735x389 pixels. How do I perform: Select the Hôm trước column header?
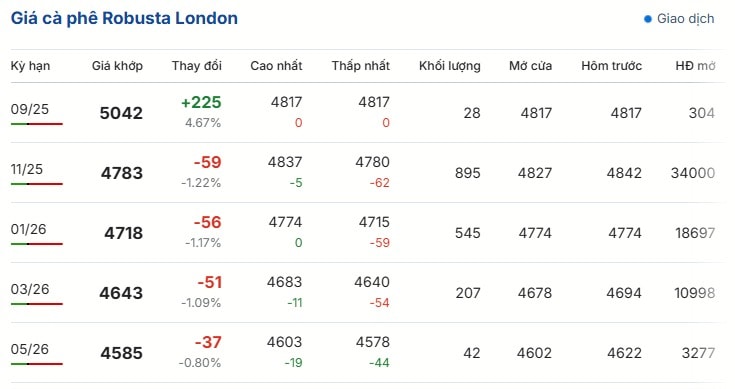(x=611, y=66)
